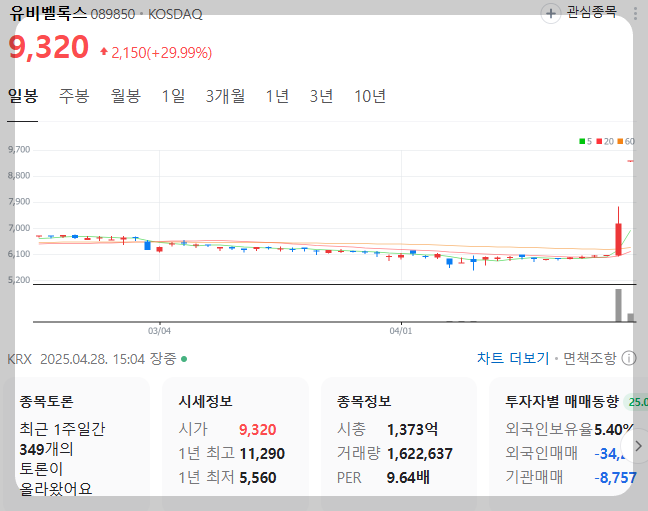Image resolution: width=648 pixels, height=511 pixels.
Task: Click the tallest gray volume bar
Action: pyautogui.click(x=618, y=305)
